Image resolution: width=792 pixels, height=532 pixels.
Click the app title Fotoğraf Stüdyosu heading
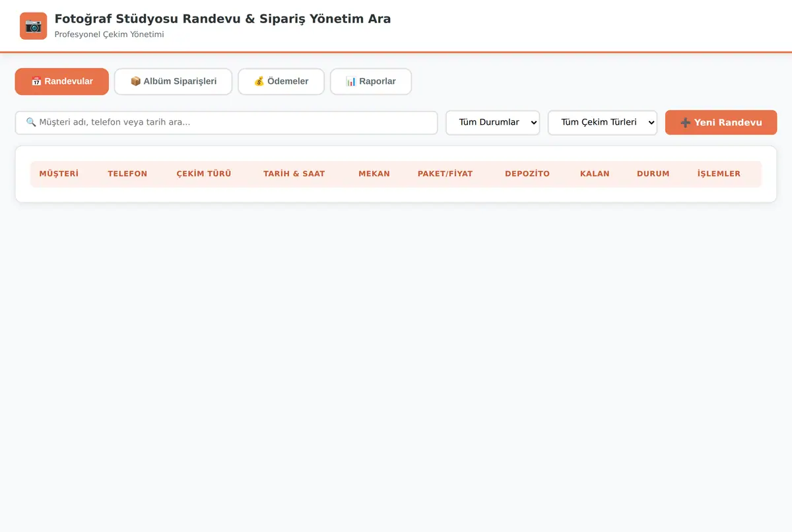point(222,18)
